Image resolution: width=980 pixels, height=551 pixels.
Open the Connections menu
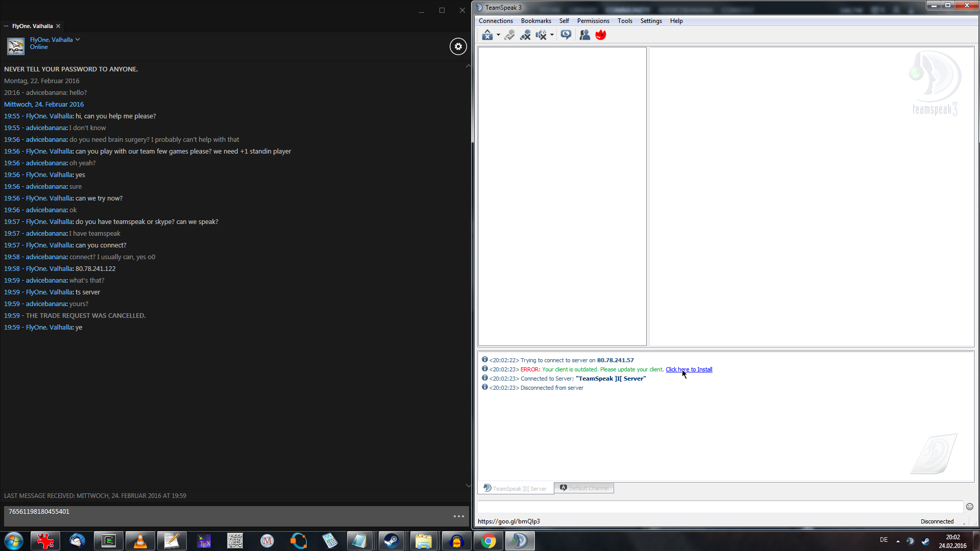tap(495, 21)
